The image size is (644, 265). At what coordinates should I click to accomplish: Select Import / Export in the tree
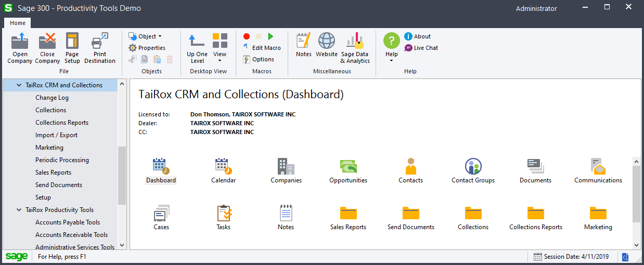57,135
